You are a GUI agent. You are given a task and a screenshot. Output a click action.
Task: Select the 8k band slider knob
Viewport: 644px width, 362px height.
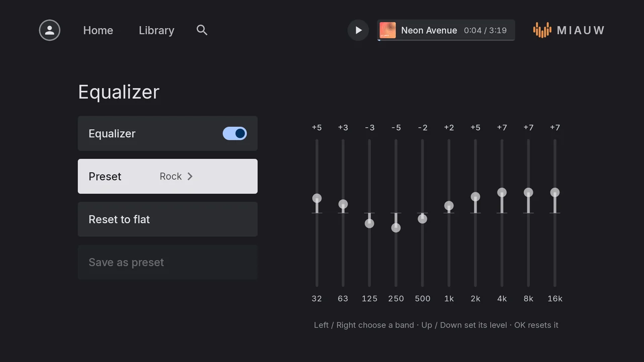[x=528, y=193]
